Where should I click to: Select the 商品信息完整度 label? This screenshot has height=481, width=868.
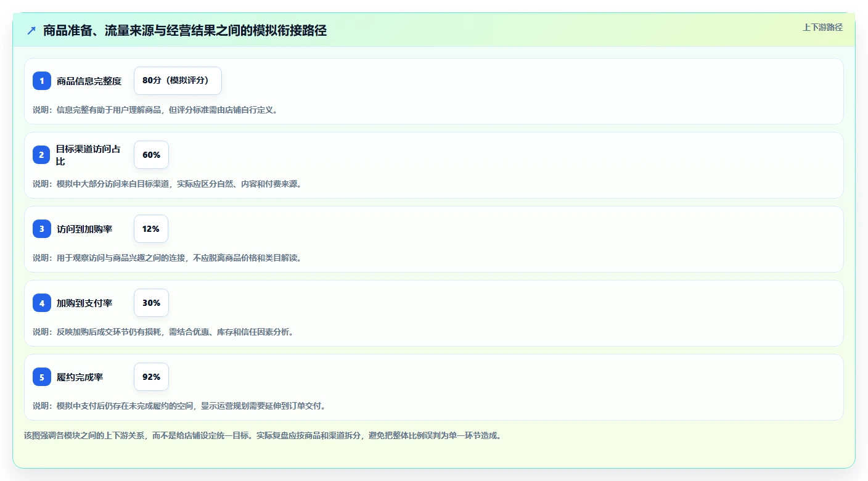click(89, 81)
